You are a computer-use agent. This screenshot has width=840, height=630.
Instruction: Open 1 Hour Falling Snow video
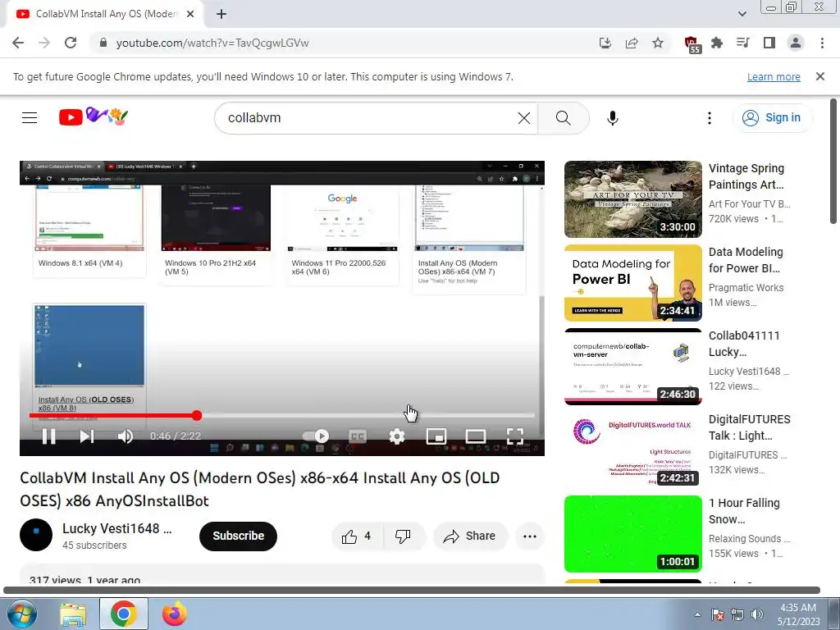click(632, 533)
